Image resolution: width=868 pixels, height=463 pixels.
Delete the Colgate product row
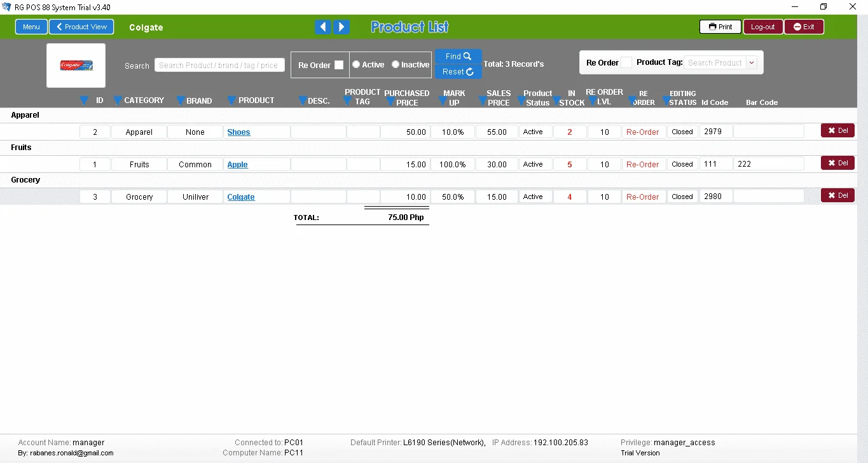coord(837,195)
